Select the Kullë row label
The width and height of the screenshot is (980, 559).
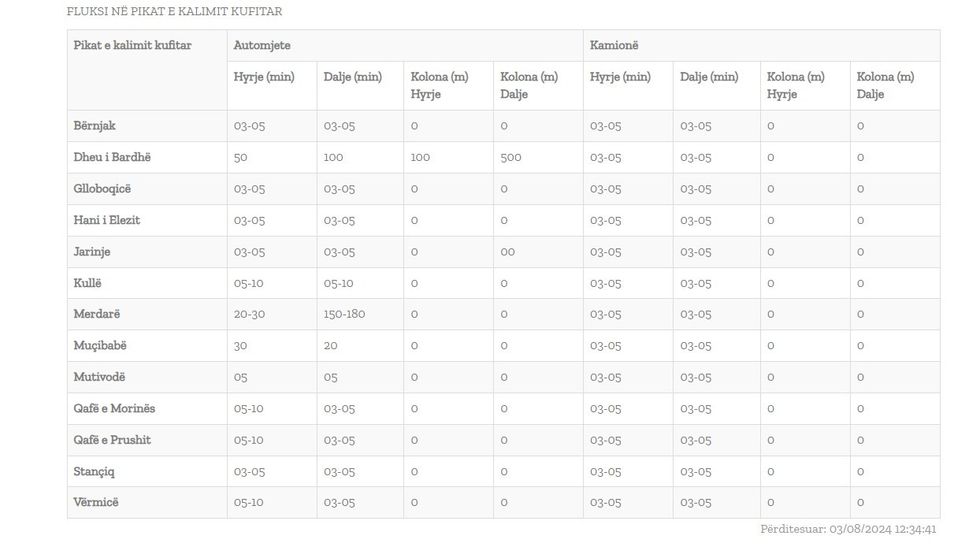[88, 283]
